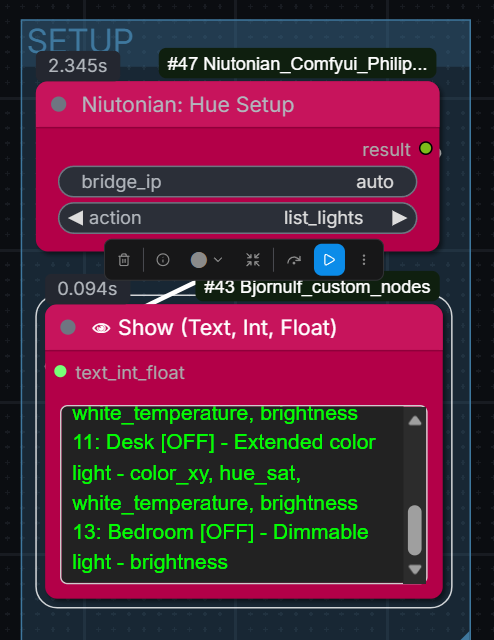This screenshot has width=494, height=640.
Task: Click the #43 Bjornulf_custom_nodes badge
Action: (317, 287)
